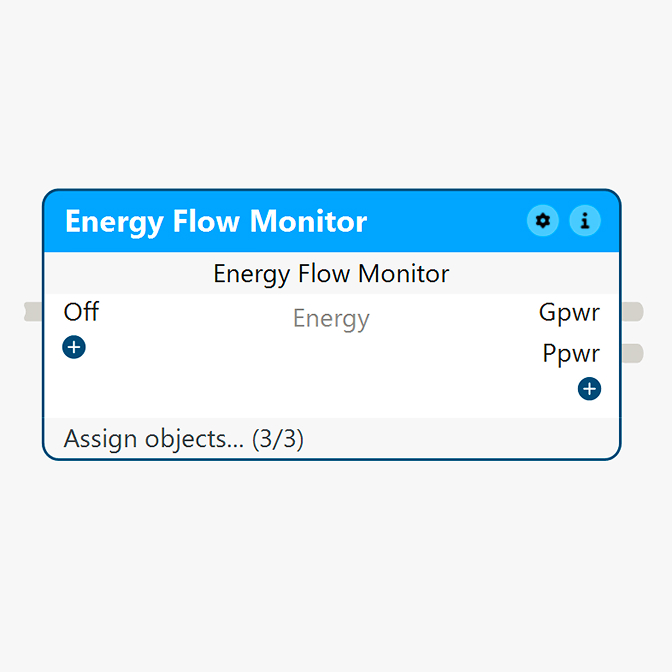Select the Gpwr output label

coord(569,312)
